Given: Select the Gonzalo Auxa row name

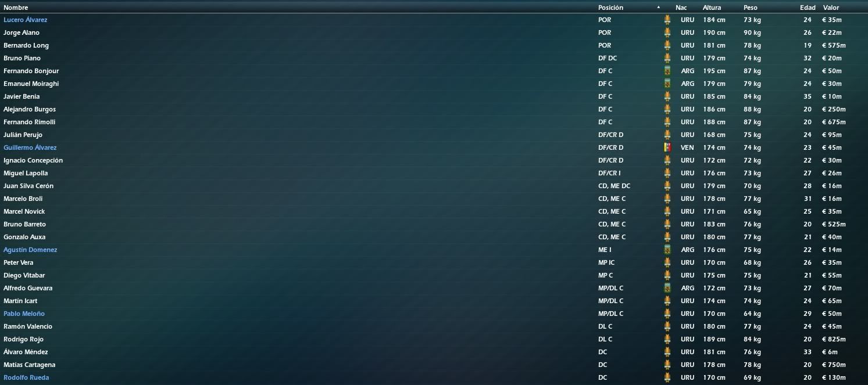Looking at the screenshot, I should 24,237.
